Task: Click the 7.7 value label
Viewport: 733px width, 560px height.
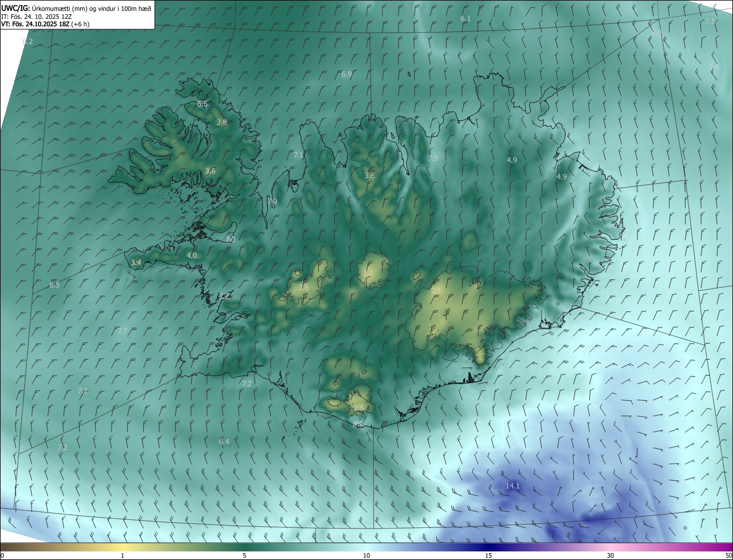Action: click(123, 332)
